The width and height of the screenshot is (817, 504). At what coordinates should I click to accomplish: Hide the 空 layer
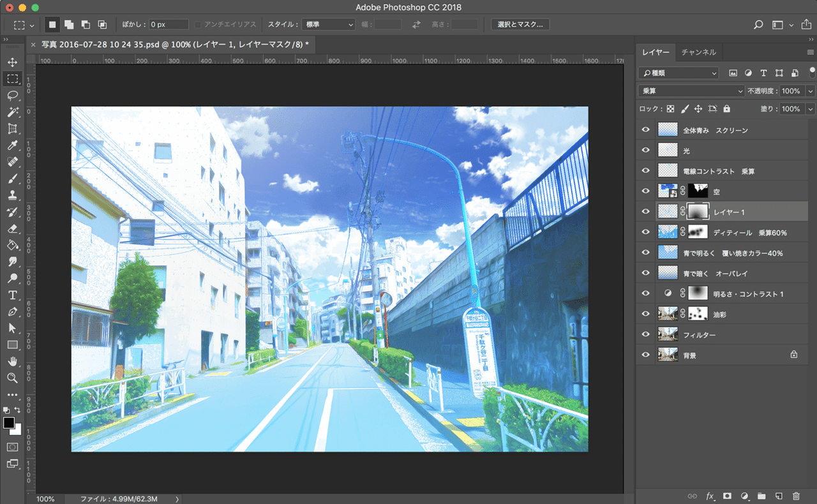pos(646,191)
